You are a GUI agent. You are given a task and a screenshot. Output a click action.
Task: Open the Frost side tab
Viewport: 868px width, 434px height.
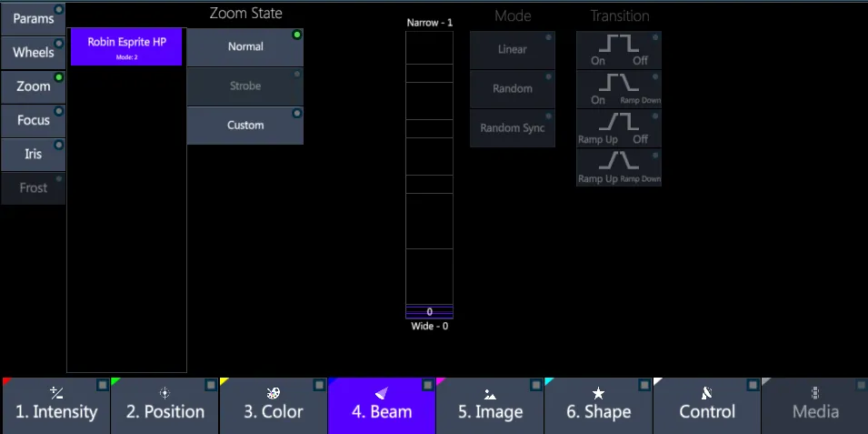[34, 188]
